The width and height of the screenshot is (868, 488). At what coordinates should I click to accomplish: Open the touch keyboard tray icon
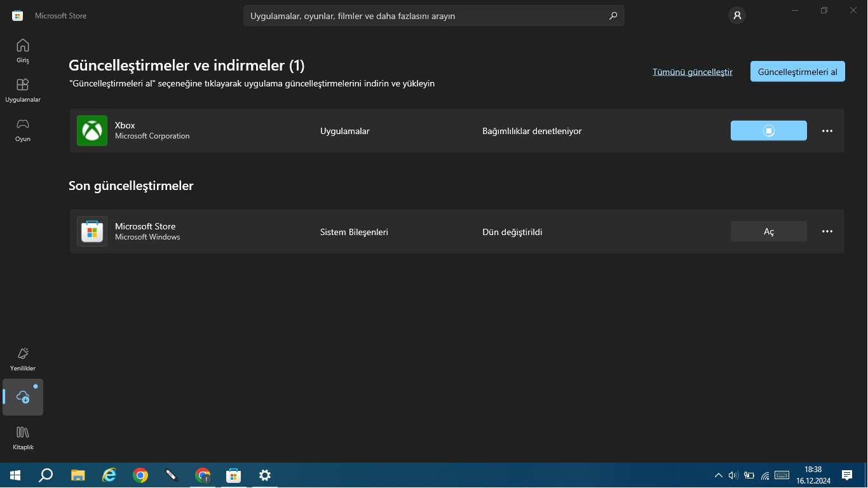pos(782,475)
